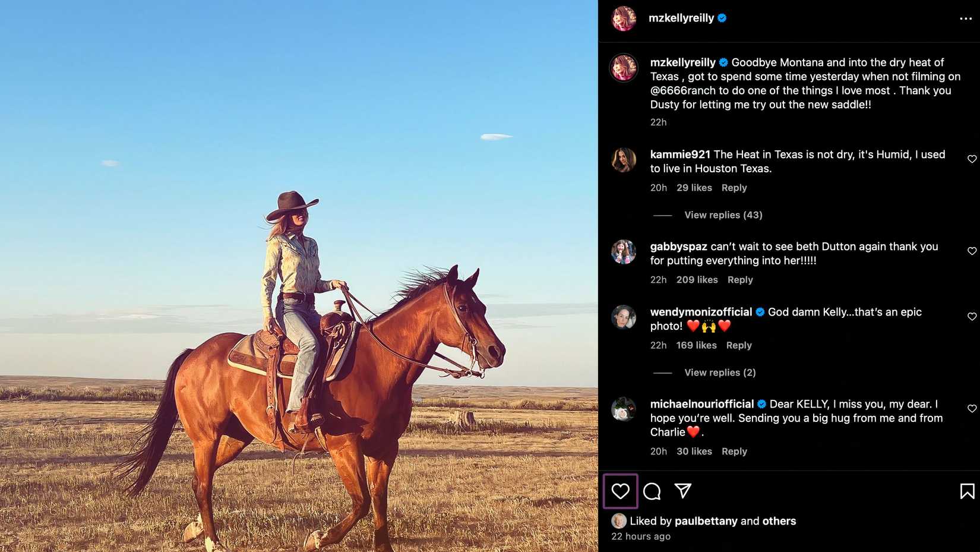This screenshot has width=980, height=552.
Task: View 209 likes on gabbyspaz's comment
Action: [697, 280]
